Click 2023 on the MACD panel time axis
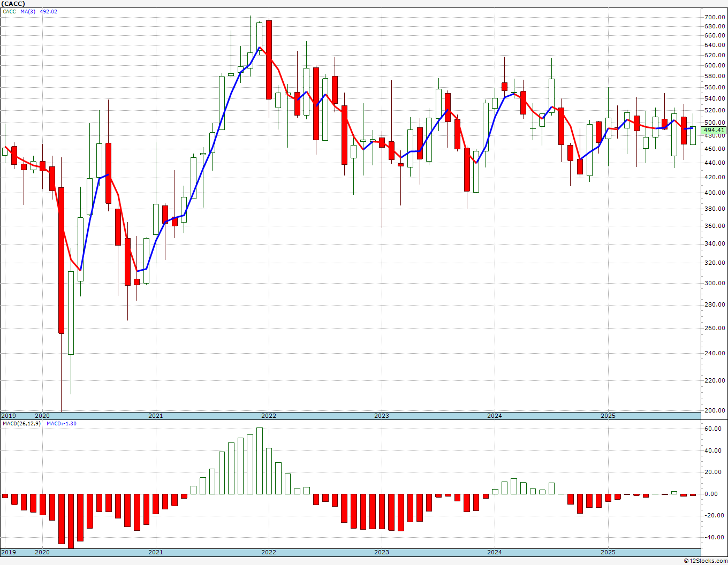Screen dimensions: 728x565 [x=382, y=552]
